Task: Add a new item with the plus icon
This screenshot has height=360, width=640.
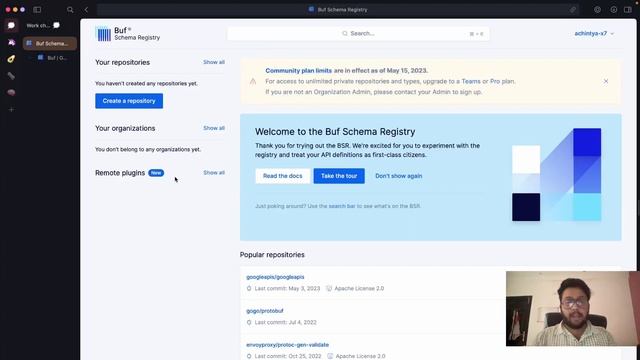Action: pos(11,109)
